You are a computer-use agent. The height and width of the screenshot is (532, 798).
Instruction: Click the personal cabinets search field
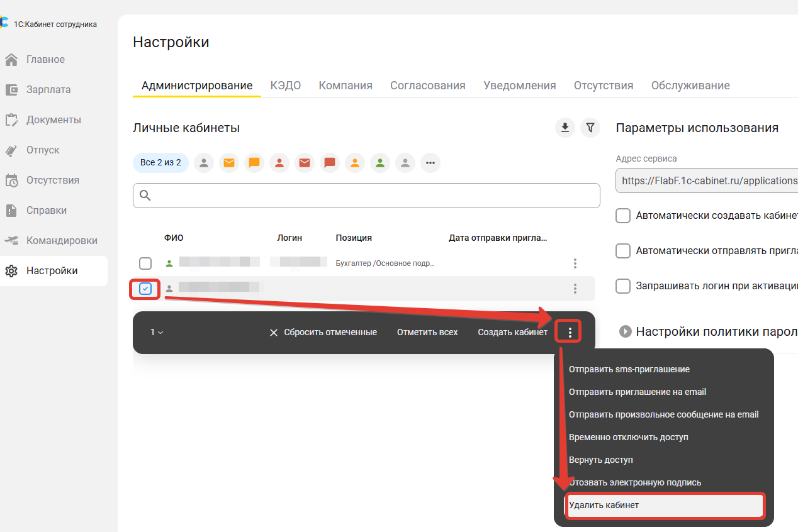point(366,196)
